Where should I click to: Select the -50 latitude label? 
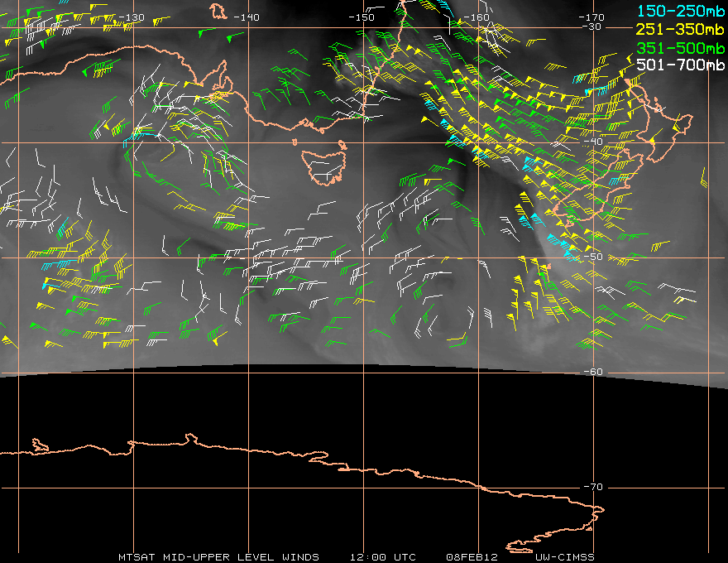point(592,257)
